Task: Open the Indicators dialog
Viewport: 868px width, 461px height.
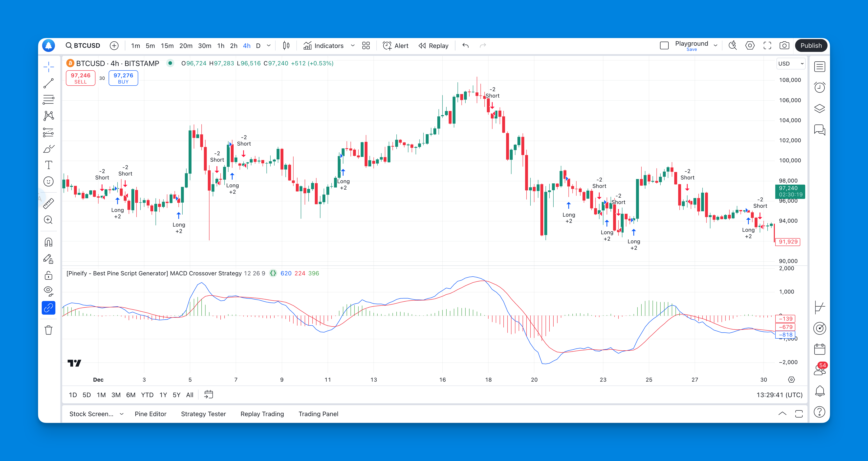Action: coord(323,45)
